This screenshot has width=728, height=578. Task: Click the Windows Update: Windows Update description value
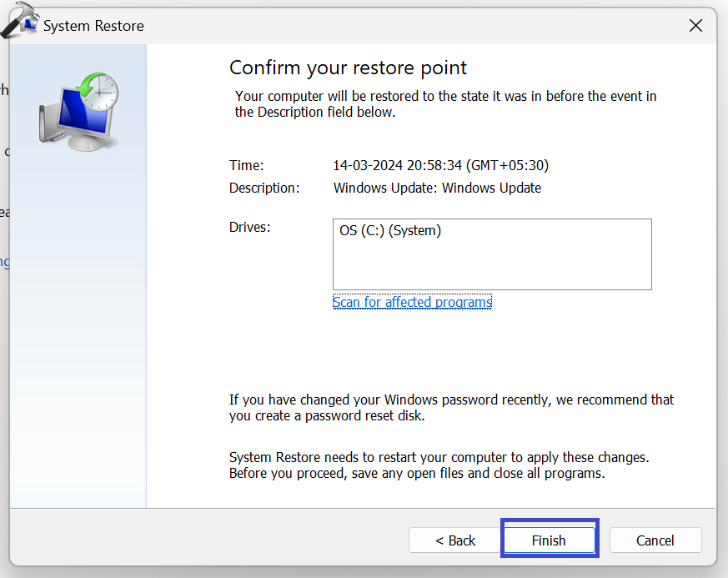437,188
